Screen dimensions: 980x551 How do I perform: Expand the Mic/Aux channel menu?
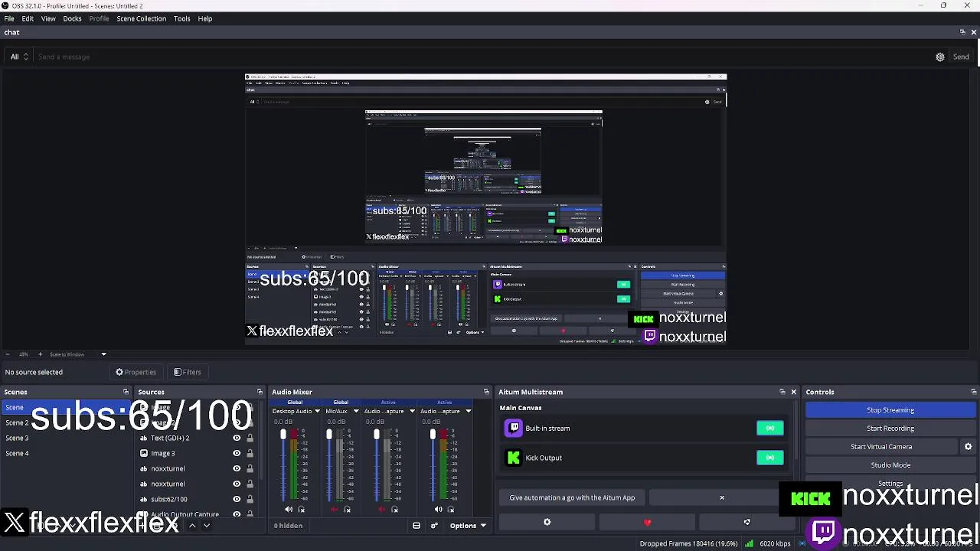pyautogui.click(x=355, y=411)
